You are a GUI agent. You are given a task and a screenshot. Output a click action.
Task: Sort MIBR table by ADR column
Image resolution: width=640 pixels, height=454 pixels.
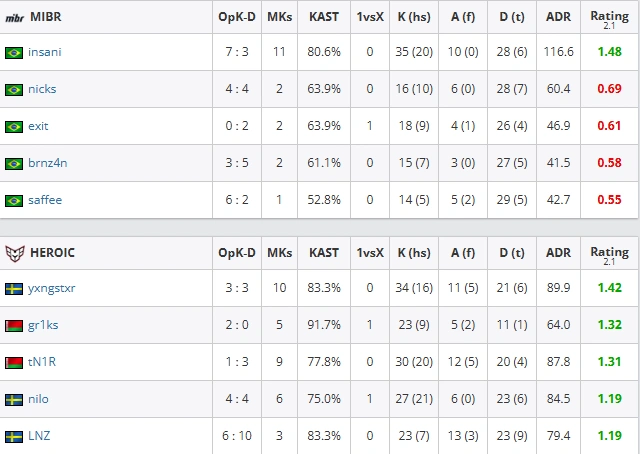tap(558, 17)
